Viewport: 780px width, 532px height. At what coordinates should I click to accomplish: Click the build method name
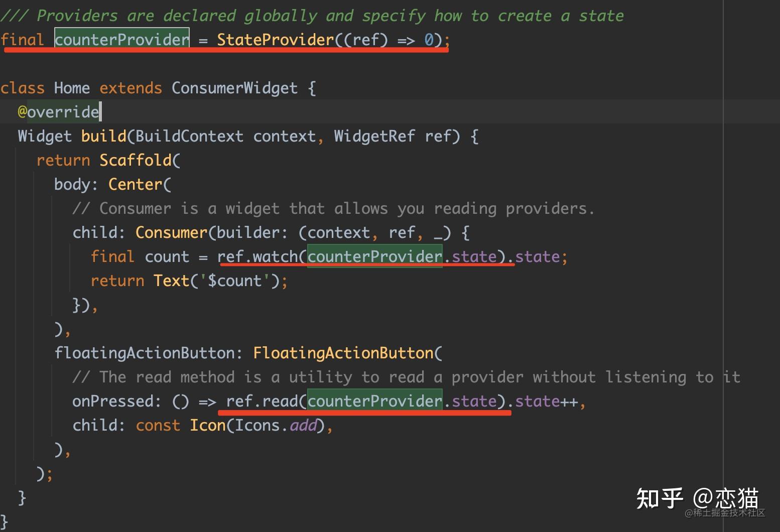coord(103,136)
